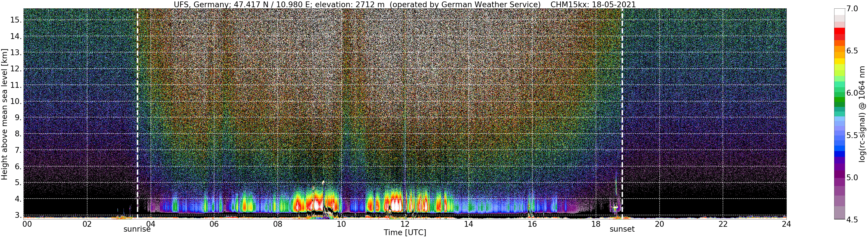
Task: Click the time tick label '20'
Action: click(659, 224)
